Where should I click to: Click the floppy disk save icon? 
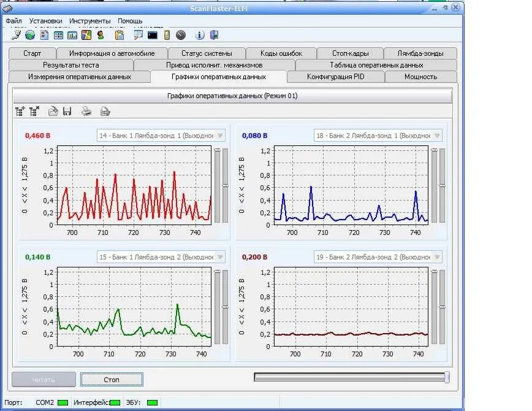coord(67,111)
